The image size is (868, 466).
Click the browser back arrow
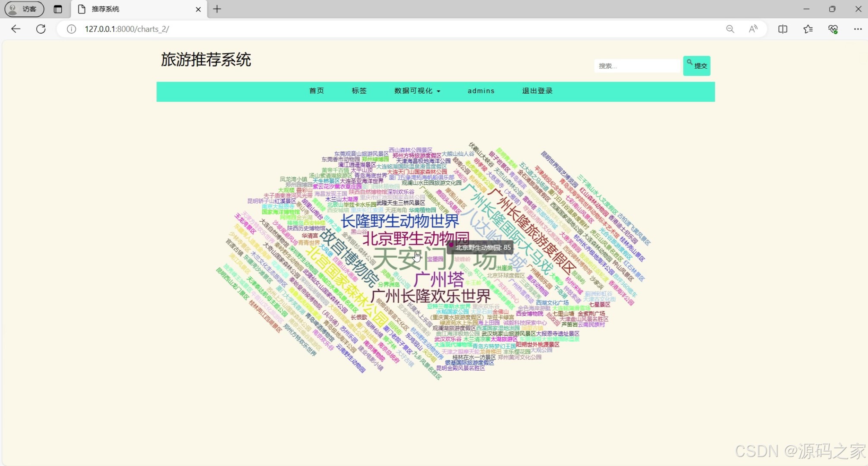coord(16,29)
